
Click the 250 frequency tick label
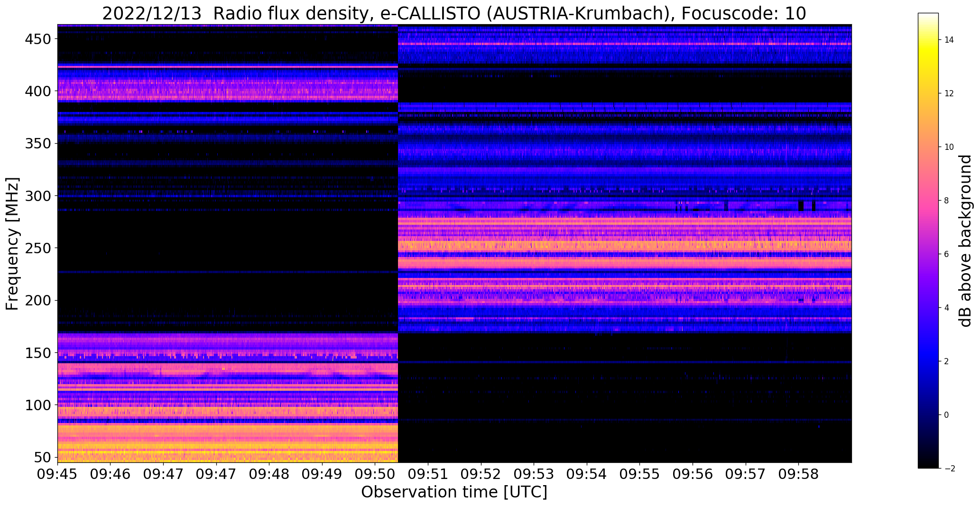[37, 248]
